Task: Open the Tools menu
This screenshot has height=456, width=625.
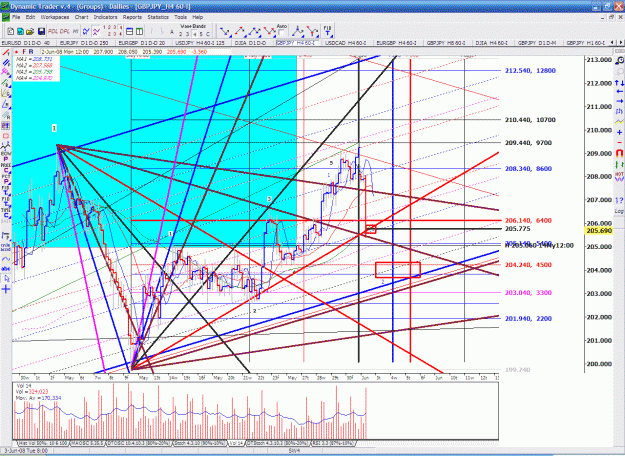Action: point(180,17)
